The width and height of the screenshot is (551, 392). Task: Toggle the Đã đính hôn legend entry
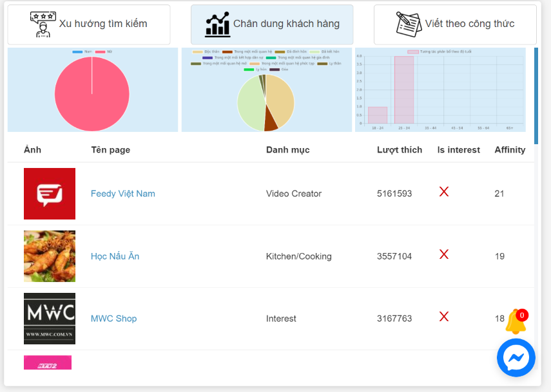[291, 51]
